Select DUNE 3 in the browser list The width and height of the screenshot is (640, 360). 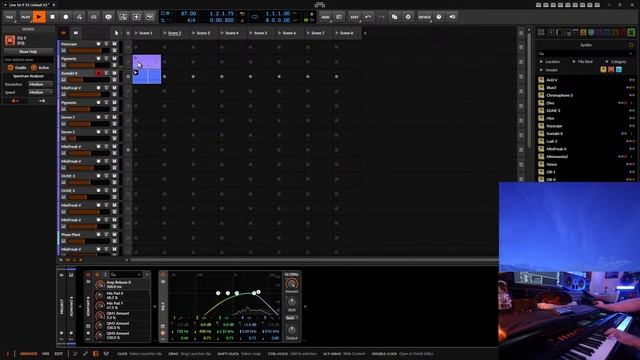tap(586, 111)
